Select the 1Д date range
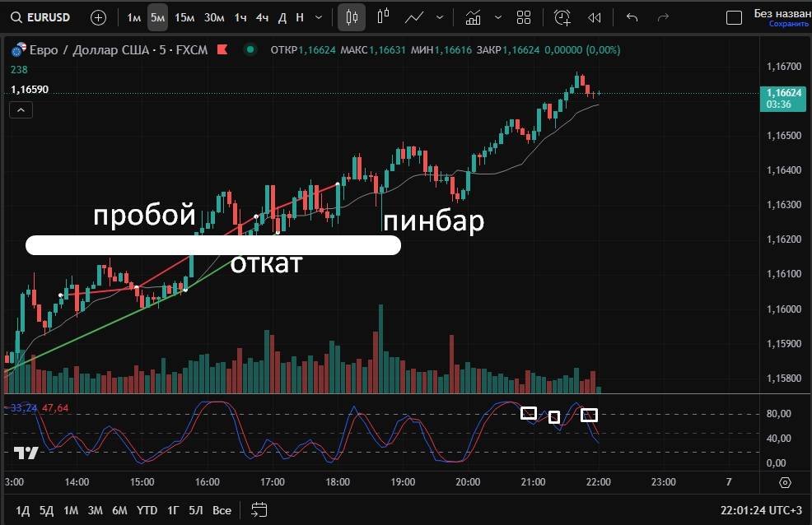 point(23,510)
